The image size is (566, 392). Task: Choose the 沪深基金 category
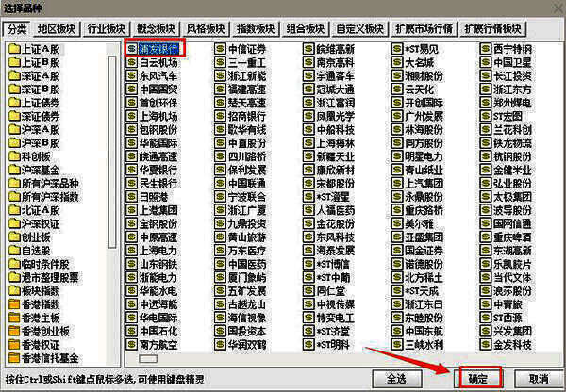coord(41,170)
